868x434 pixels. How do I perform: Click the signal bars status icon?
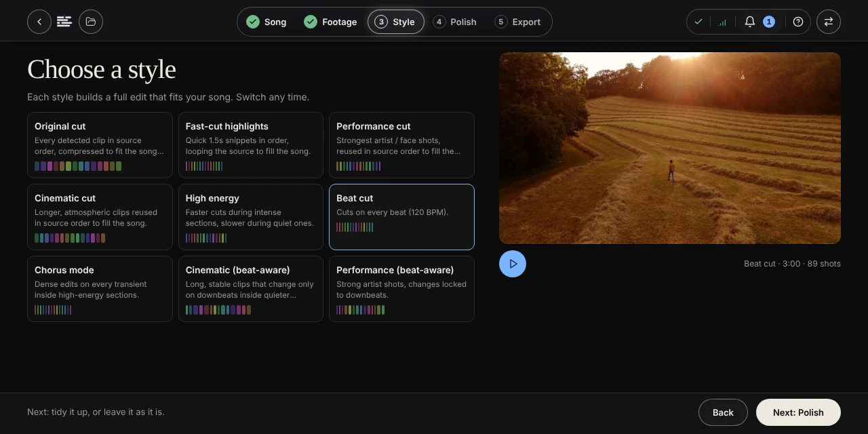click(722, 22)
